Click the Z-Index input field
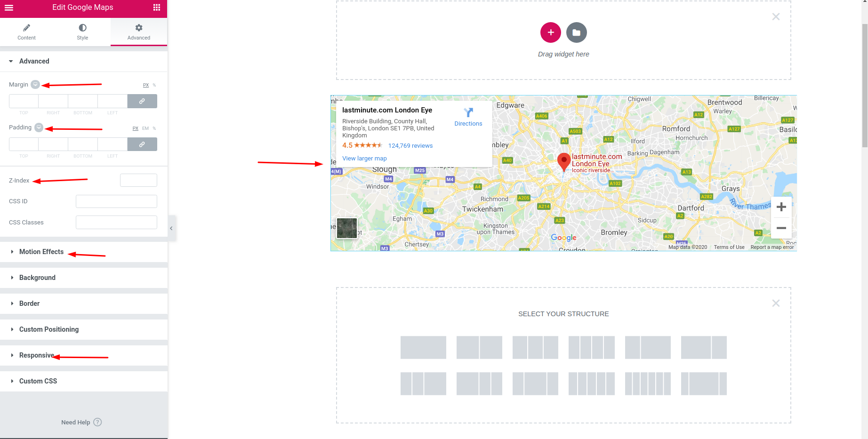Image resolution: width=868 pixels, height=439 pixels. point(138,180)
